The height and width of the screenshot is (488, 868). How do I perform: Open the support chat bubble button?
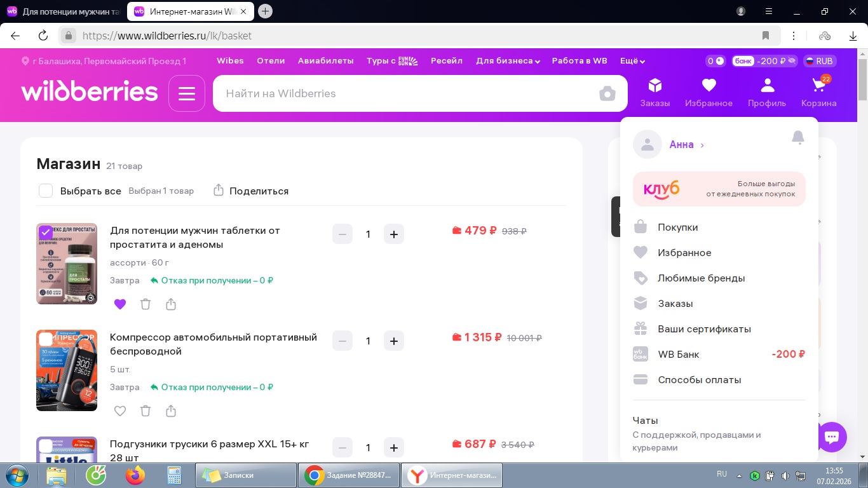click(x=832, y=437)
